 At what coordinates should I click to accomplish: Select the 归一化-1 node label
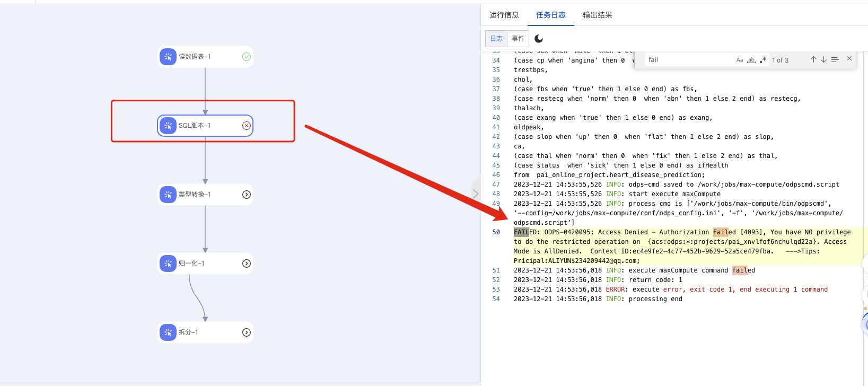(191, 263)
